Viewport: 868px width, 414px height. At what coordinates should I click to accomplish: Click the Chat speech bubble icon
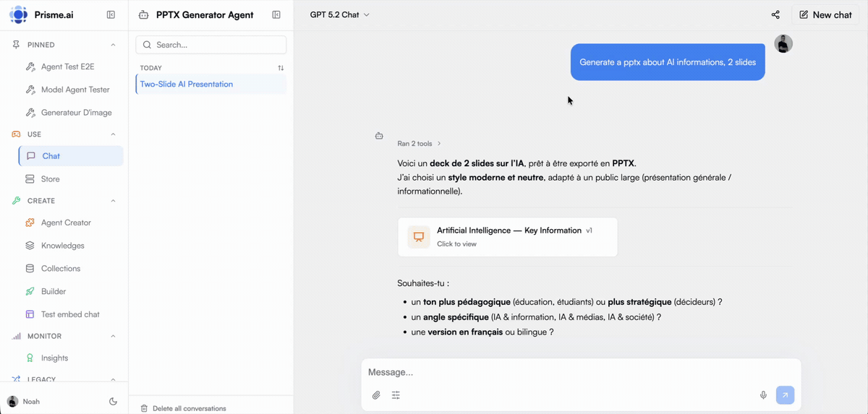click(31, 156)
